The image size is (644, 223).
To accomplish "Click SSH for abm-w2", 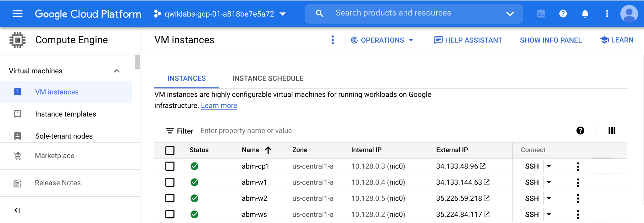I will (x=532, y=198).
